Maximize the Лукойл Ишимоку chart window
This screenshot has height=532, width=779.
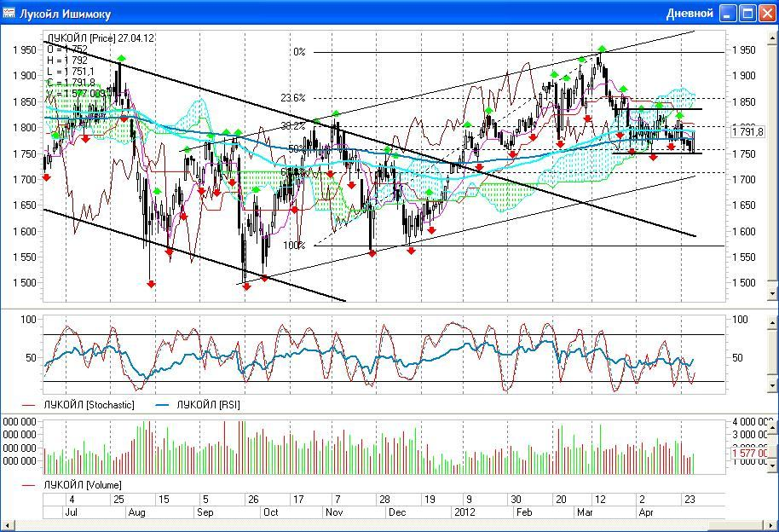(x=747, y=14)
